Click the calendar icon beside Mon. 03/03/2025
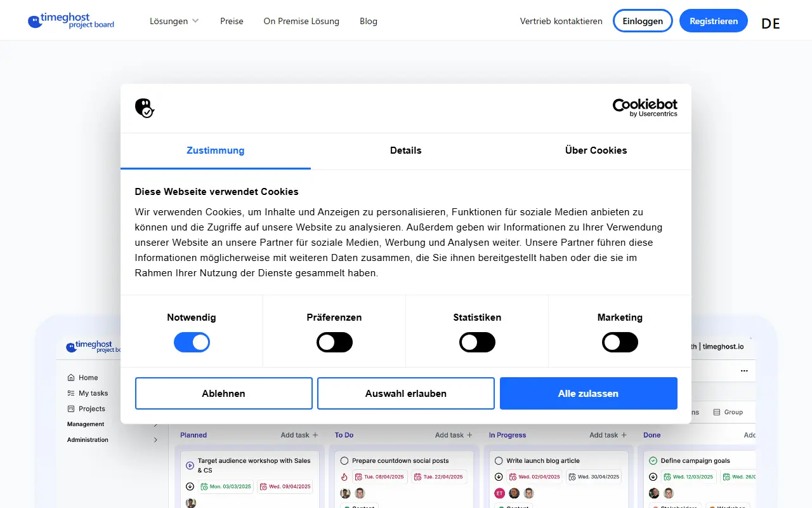Viewport: 812px width, 508px height. pyautogui.click(x=204, y=486)
